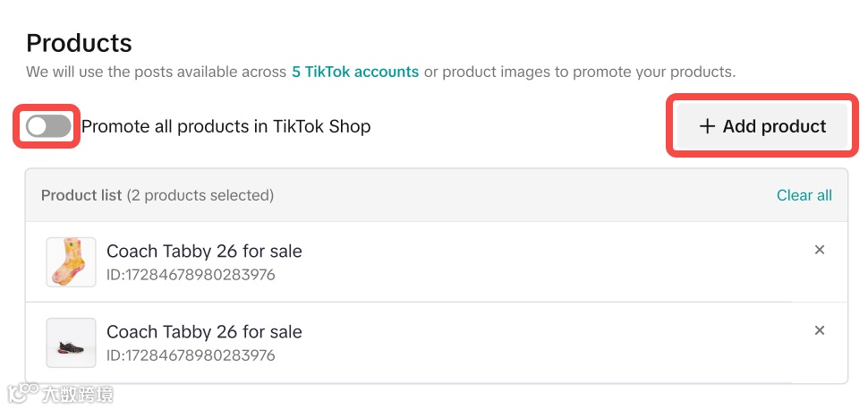The width and height of the screenshot is (868, 410).
Task: Toggle Promote all products in TikTok Shop switch
Action: click(48, 126)
